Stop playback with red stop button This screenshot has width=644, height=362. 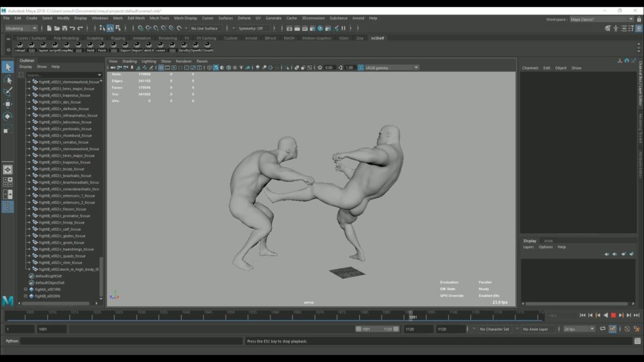pyautogui.click(x=613, y=315)
